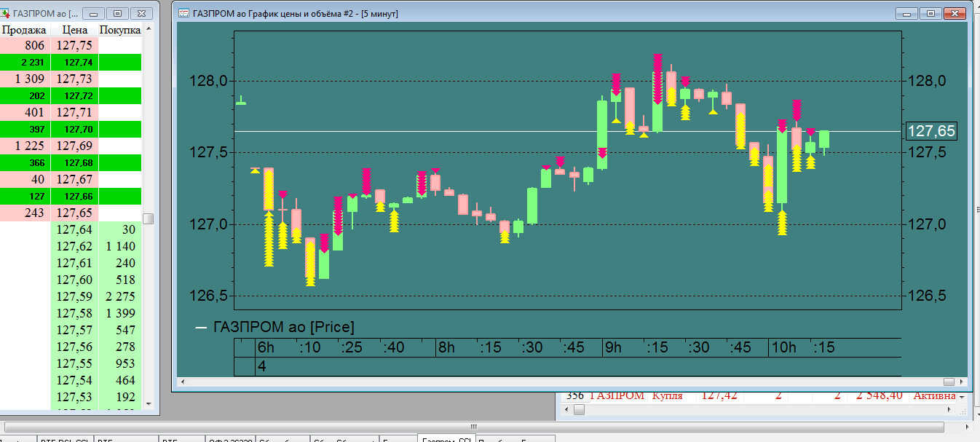Click buy volume 192 cell

coord(120,397)
